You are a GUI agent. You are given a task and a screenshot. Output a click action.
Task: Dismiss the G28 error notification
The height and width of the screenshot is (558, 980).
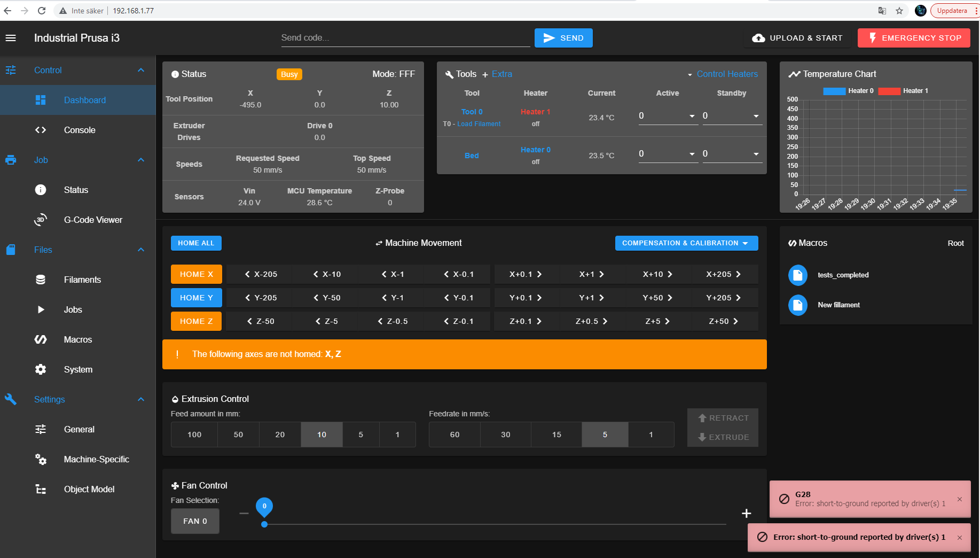click(960, 499)
